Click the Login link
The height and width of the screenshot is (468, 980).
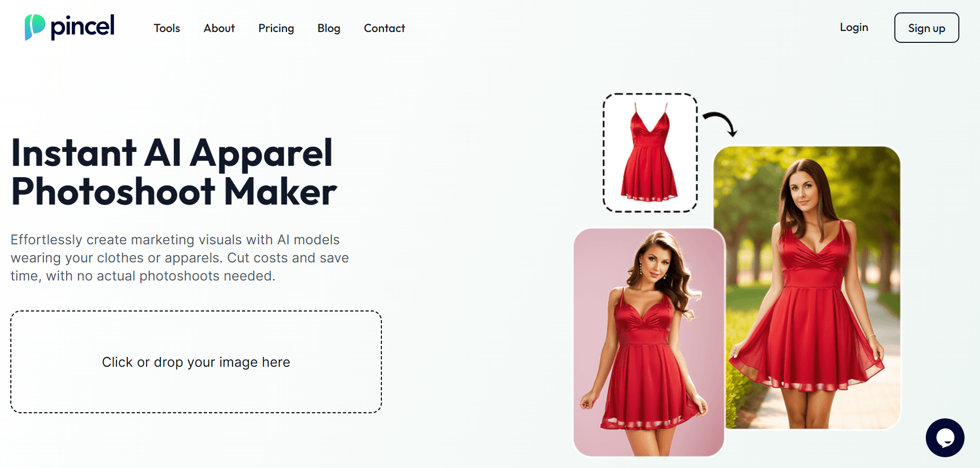[854, 27]
